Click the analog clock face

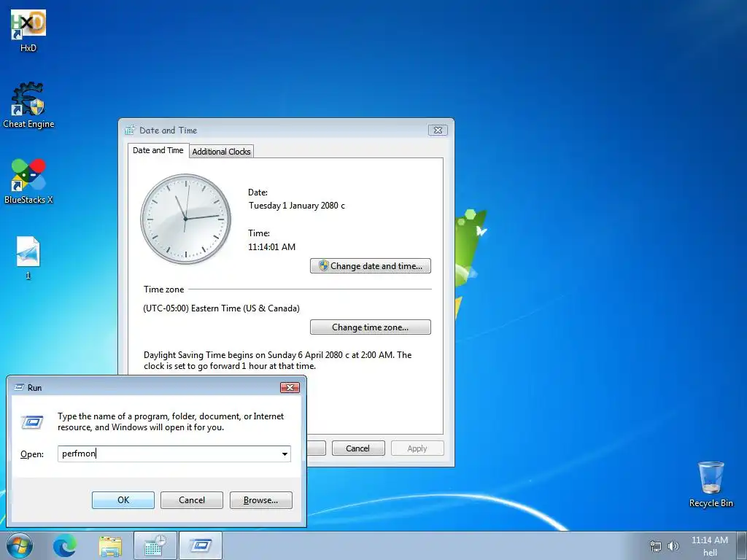[x=185, y=219]
